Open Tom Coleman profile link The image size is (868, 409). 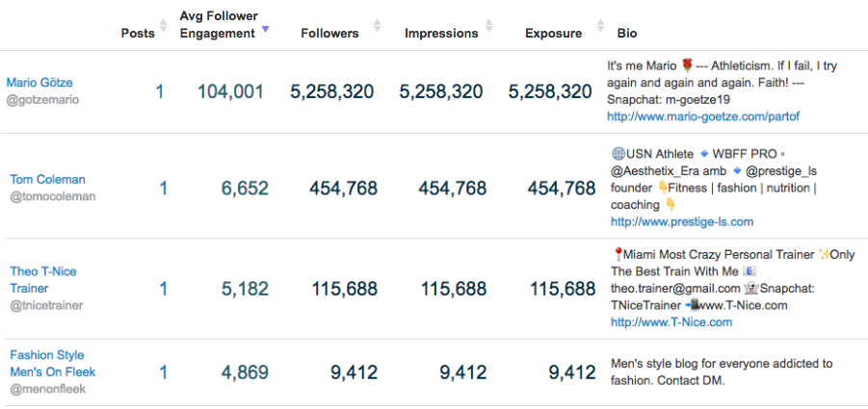point(47,180)
